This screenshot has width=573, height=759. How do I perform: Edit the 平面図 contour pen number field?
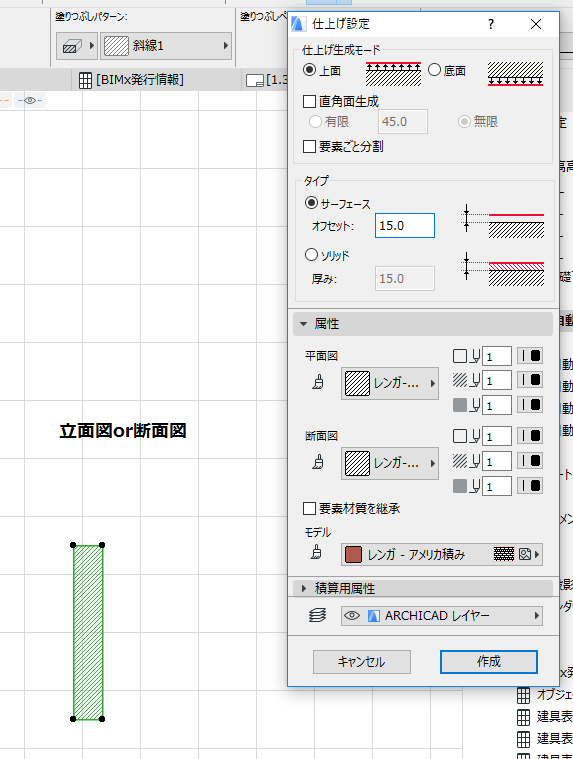coord(497,356)
